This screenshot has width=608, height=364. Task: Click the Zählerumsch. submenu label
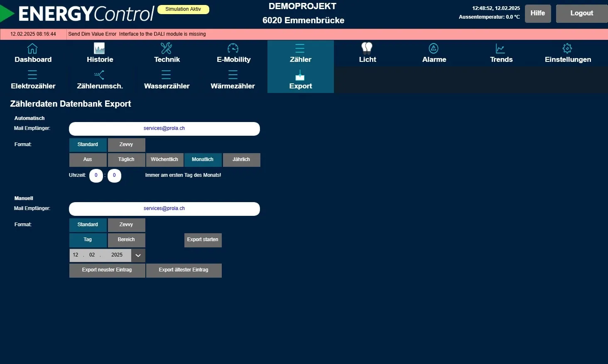click(100, 86)
